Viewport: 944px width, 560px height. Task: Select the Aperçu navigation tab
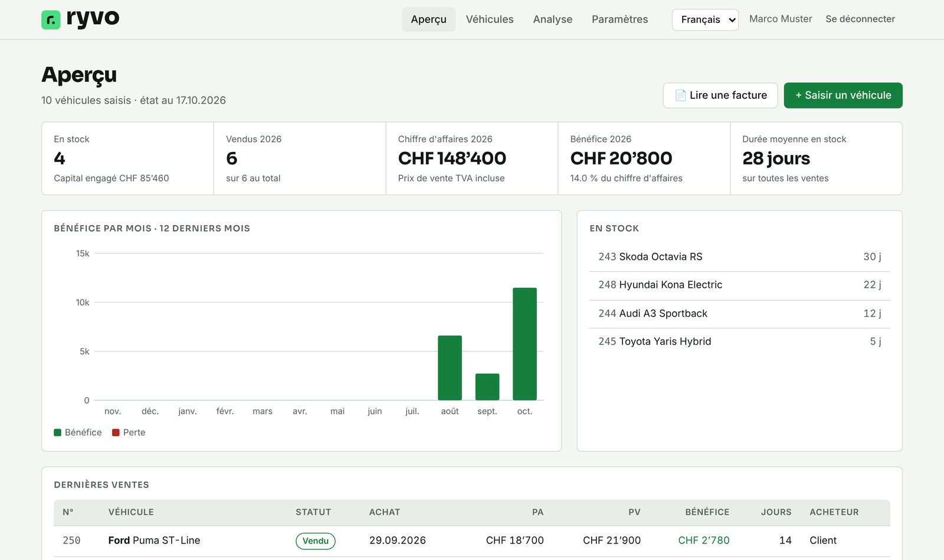[429, 19]
